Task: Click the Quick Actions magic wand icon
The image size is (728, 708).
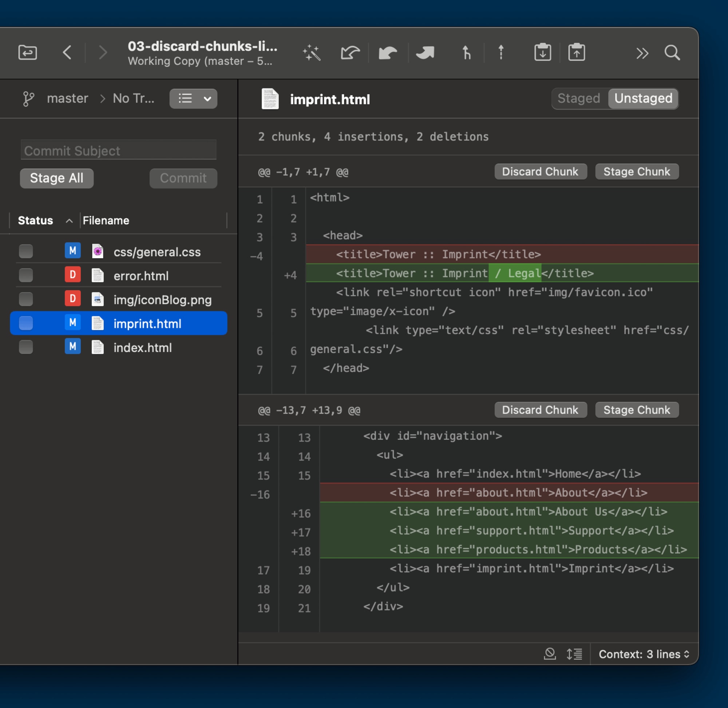Action: pyautogui.click(x=311, y=53)
